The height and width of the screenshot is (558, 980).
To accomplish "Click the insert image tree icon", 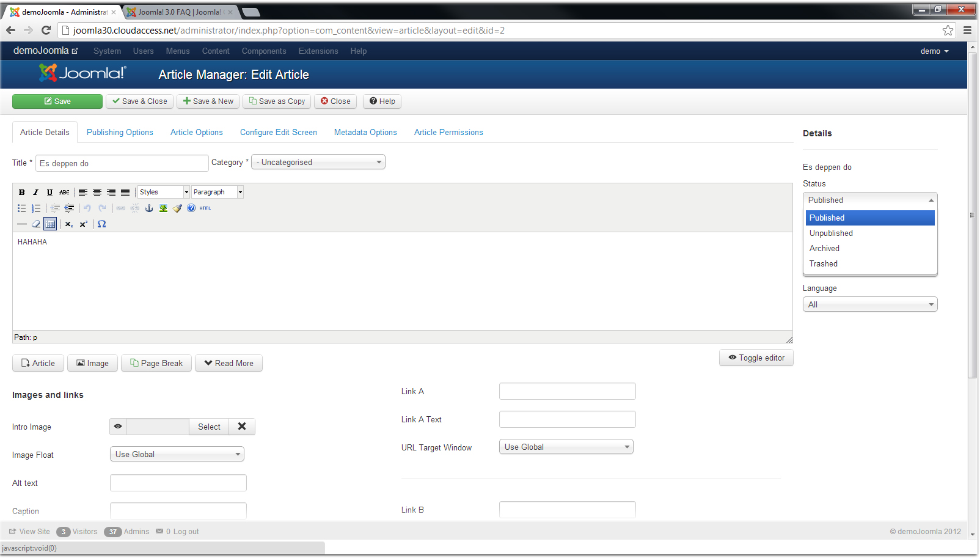I will coord(163,208).
